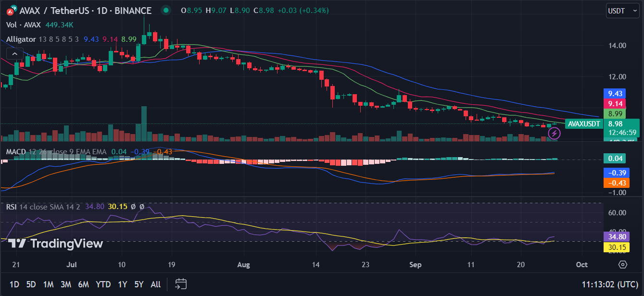The width and height of the screenshot is (644, 296).
Task: Click the yellow 30.15 RSI SMA label
Action: tap(616, 247)
